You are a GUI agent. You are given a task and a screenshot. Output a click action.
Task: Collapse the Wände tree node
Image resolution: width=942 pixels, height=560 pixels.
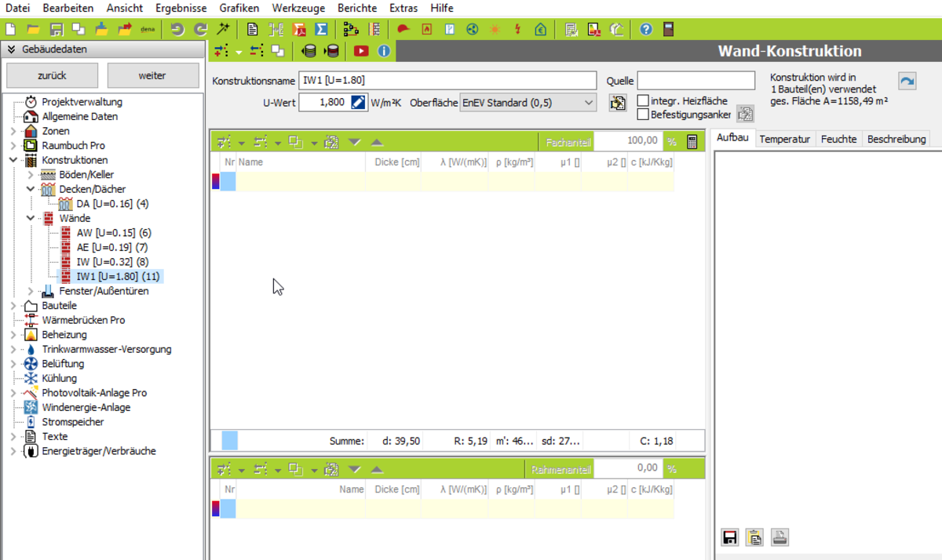coord(31,218)
